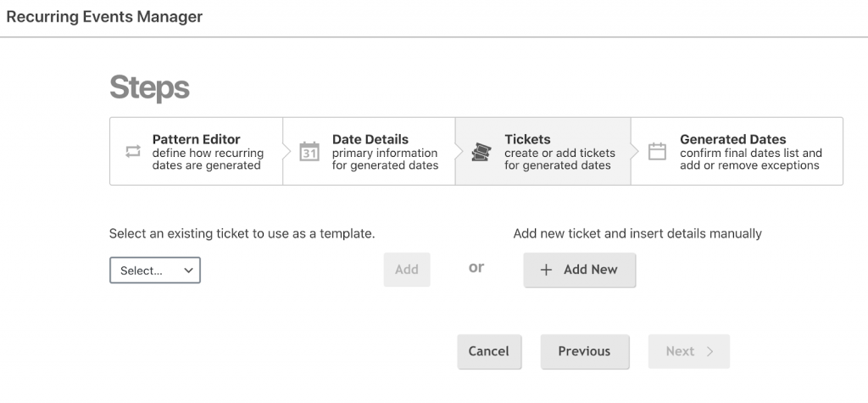Image resolution: width=868 pixels, height=403 pixels.
Task: Click the Recurring Events Manager title
Action: [x=104, y=17]
